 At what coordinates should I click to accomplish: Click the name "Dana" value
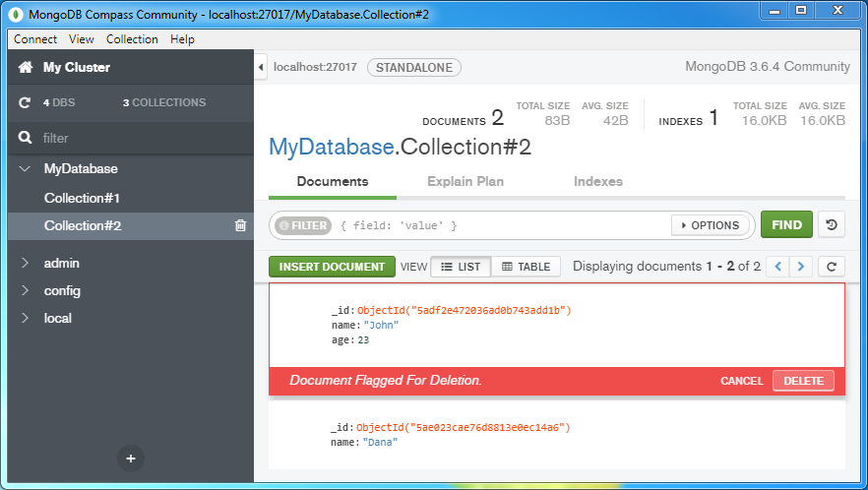point(380,443)
